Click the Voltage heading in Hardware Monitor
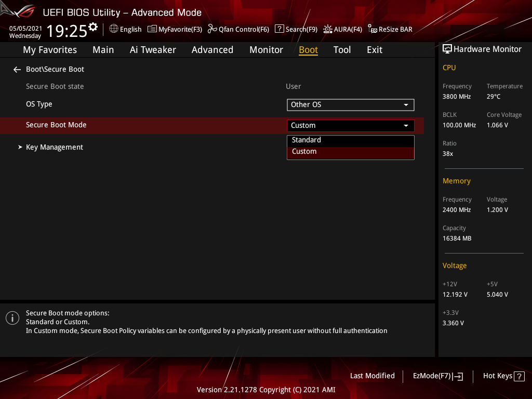The width and height of the screenshot is (532, 399). tap(454, 265)
